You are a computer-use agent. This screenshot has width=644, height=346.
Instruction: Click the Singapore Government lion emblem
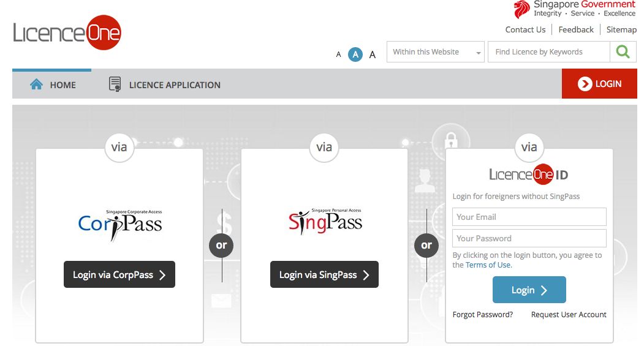[x=522, y=9]
